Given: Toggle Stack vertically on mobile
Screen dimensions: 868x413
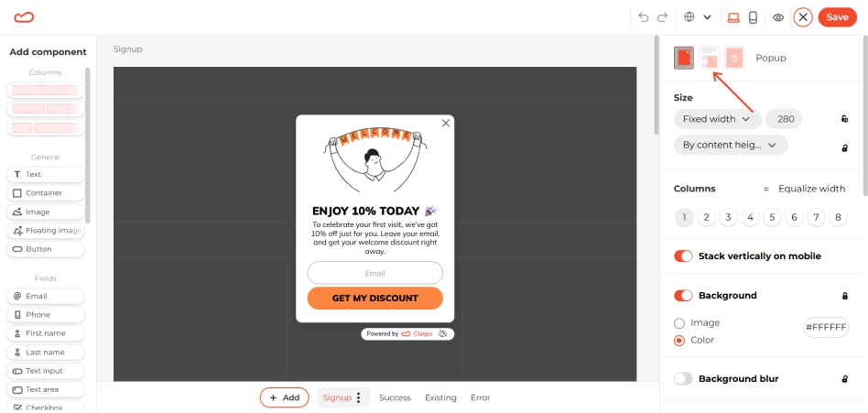Looking at the screenshot, I should coord(683,256).
